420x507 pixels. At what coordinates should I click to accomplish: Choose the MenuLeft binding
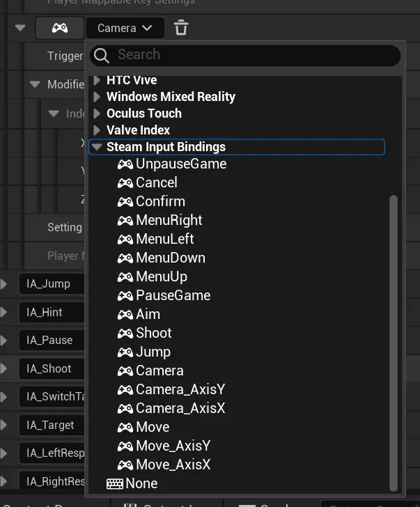(x=164, y=239)
